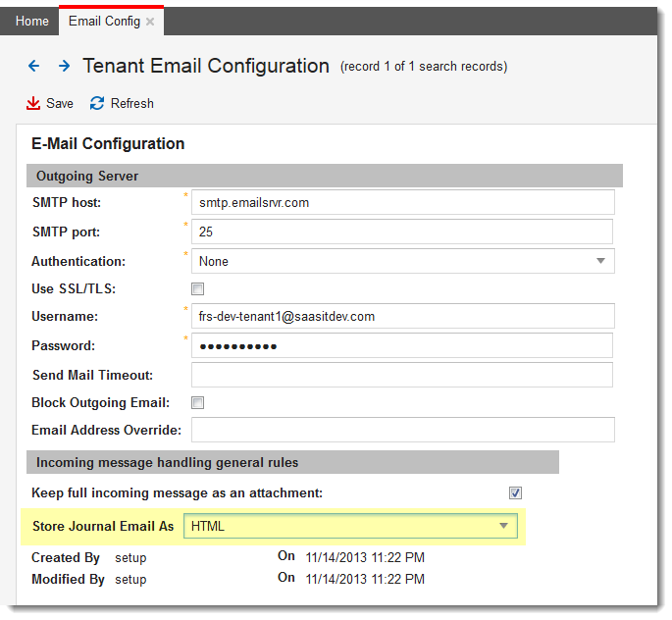Click the red Save download icon
The width and height of the screenshot is (672, 620).
pyautogui.click(x=33, y=104)
